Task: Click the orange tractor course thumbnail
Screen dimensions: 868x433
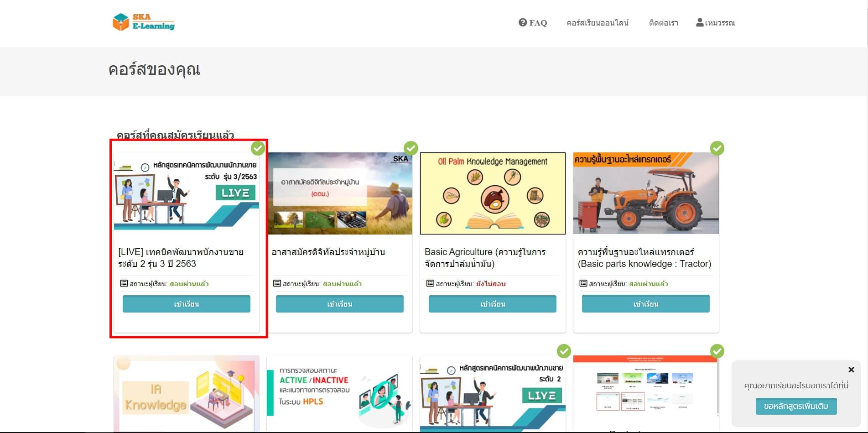Action: point(645,193)
